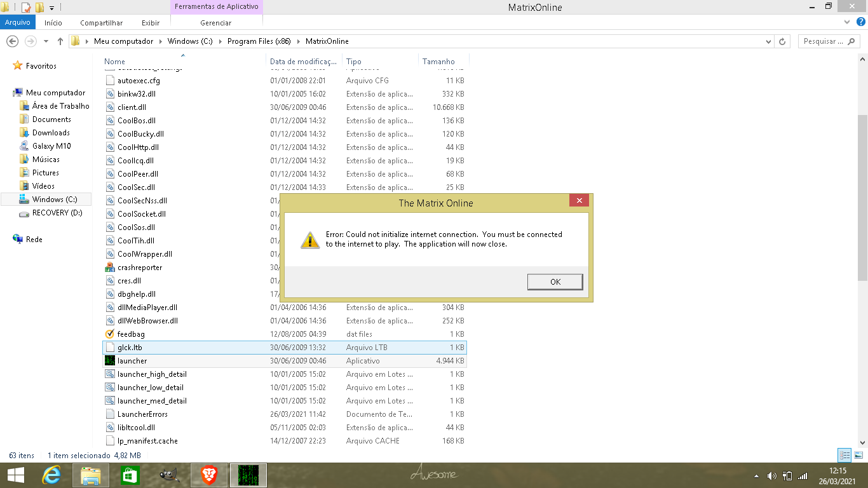868x488 pixels.
Task: Select the launcher application file
Action: (132, 361)
